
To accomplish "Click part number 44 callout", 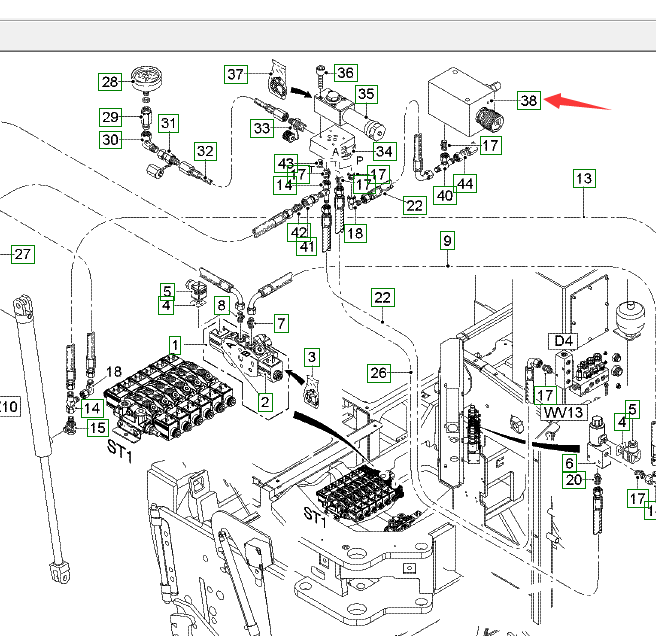I will click(465, 184).
